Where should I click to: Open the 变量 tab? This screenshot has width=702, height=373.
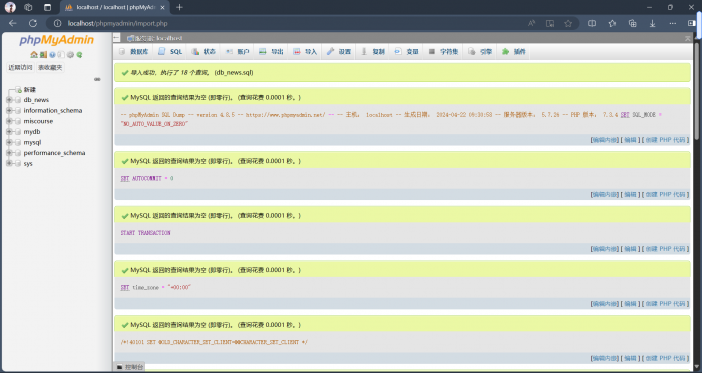[x=407, y=52]
